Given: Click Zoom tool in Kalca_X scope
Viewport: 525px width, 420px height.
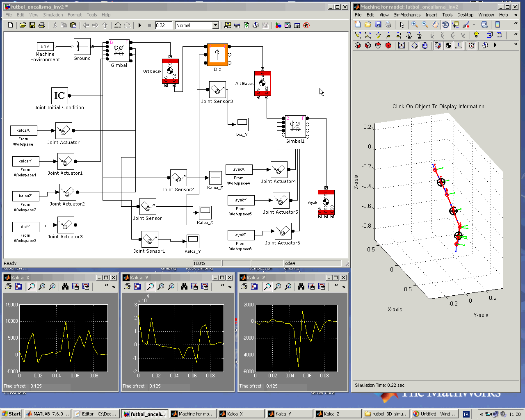Looking at the screenshot, I should (x=32, y=286).
